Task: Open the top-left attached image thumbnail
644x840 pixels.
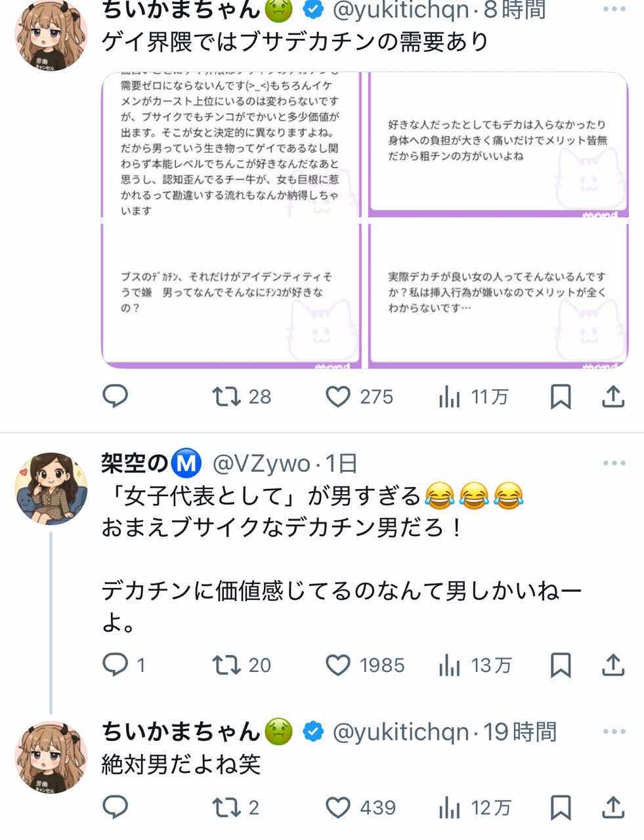Action: (231, 144)
